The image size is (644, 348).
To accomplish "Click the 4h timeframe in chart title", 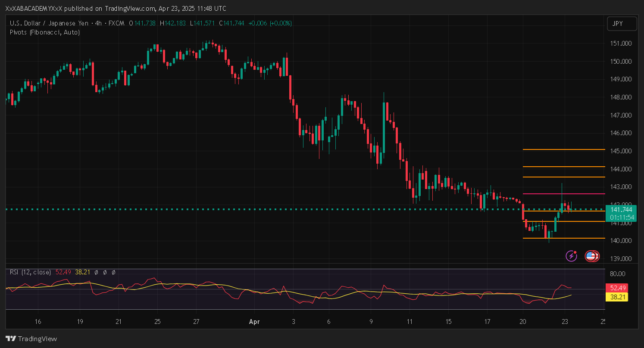I will [98, 23].
